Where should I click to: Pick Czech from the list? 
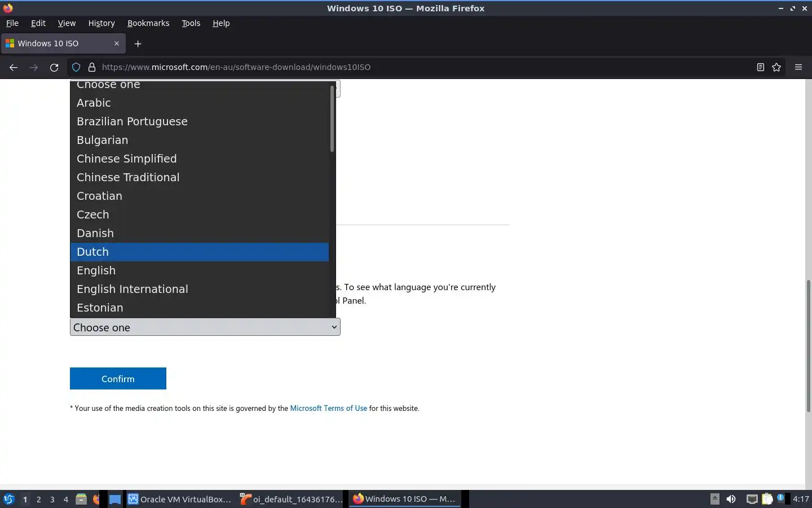(200, 214)
